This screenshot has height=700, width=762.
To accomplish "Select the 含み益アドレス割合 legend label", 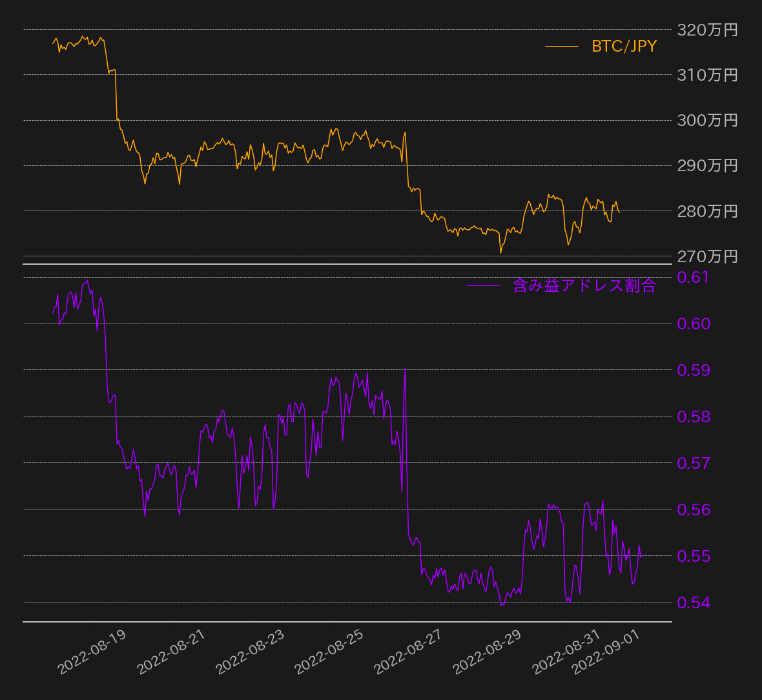I will tap(584, 285).
